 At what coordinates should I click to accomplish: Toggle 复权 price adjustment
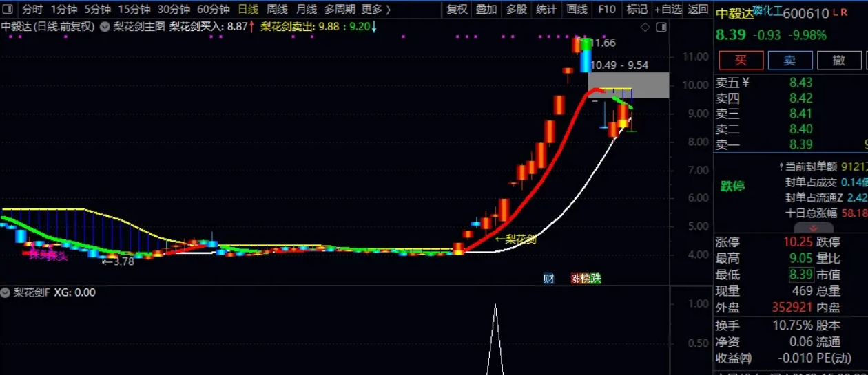457,10
